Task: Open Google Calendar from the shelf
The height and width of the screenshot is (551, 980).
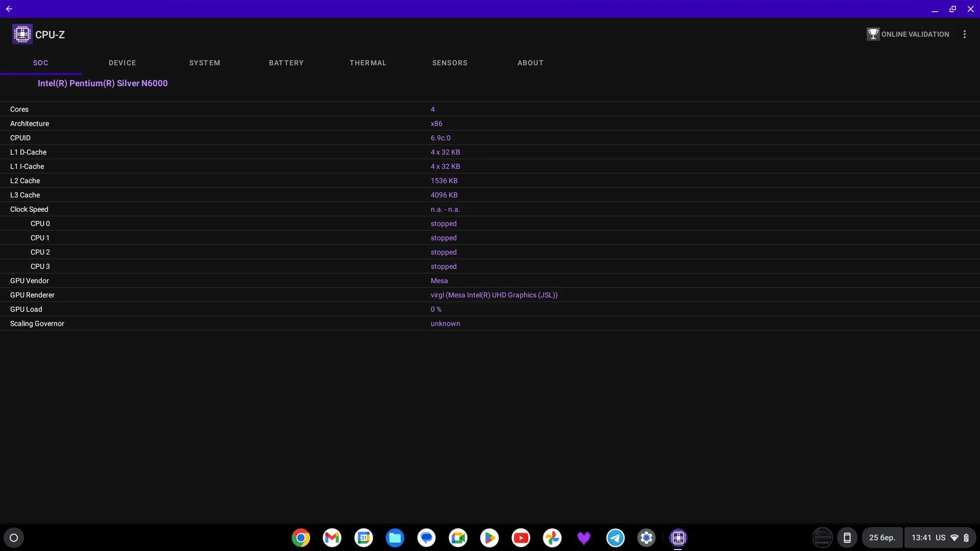Action: point(363,538)
